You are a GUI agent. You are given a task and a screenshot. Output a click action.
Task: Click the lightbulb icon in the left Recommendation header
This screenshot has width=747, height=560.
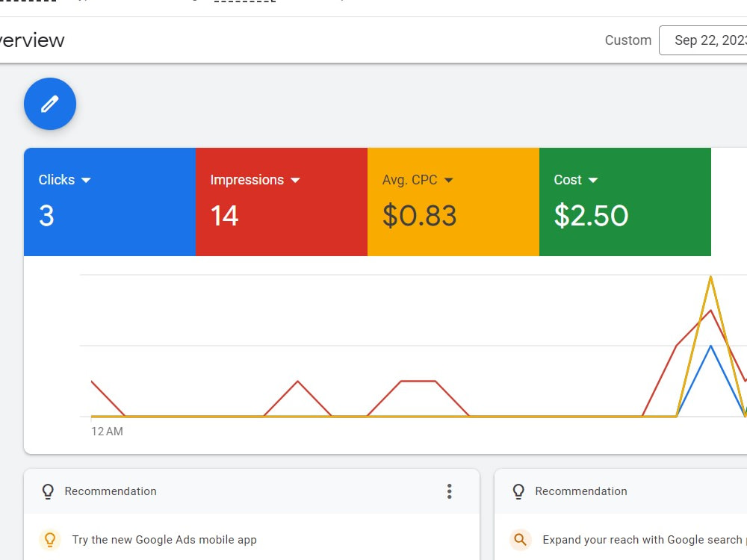(48, 491)
